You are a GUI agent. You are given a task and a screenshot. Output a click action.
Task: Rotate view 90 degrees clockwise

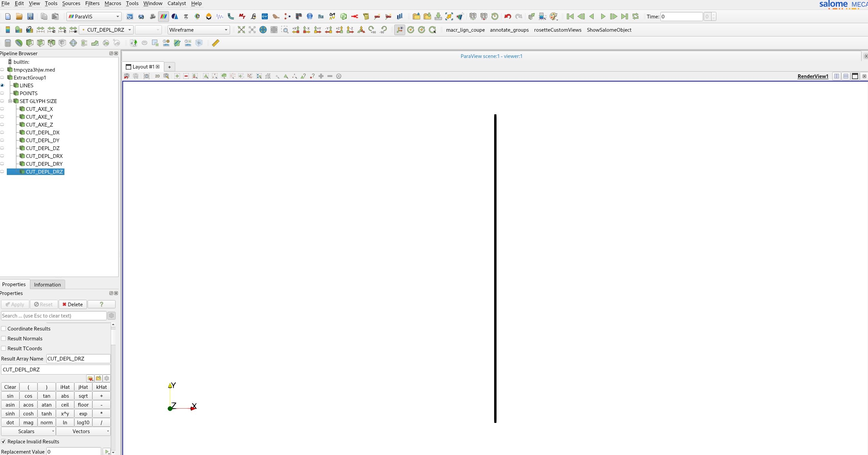tap(372, 30)
